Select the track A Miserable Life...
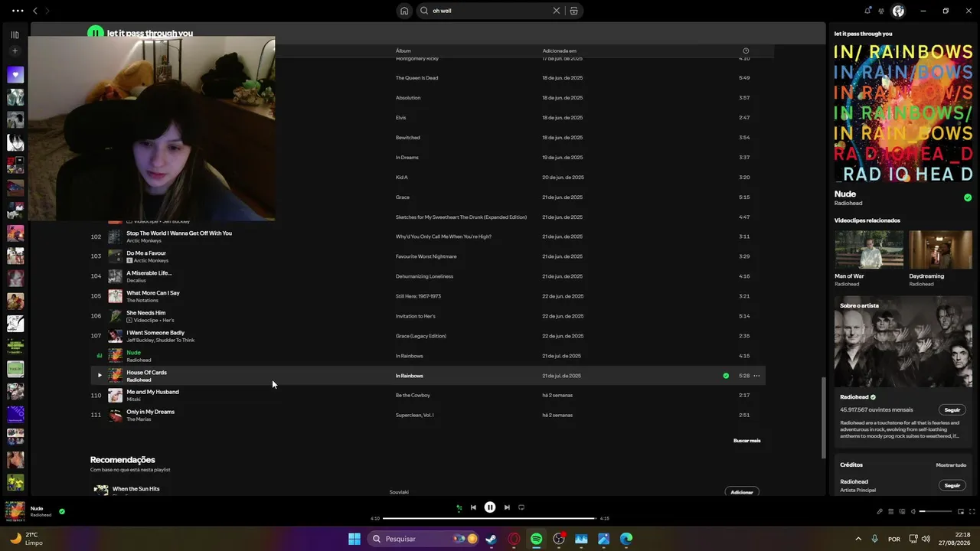 click(149, 273)
